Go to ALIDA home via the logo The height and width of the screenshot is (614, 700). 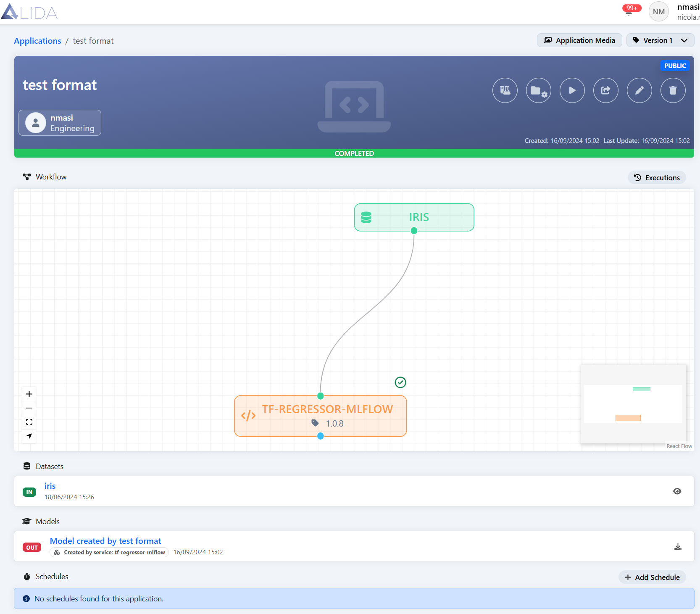(29, 12)
